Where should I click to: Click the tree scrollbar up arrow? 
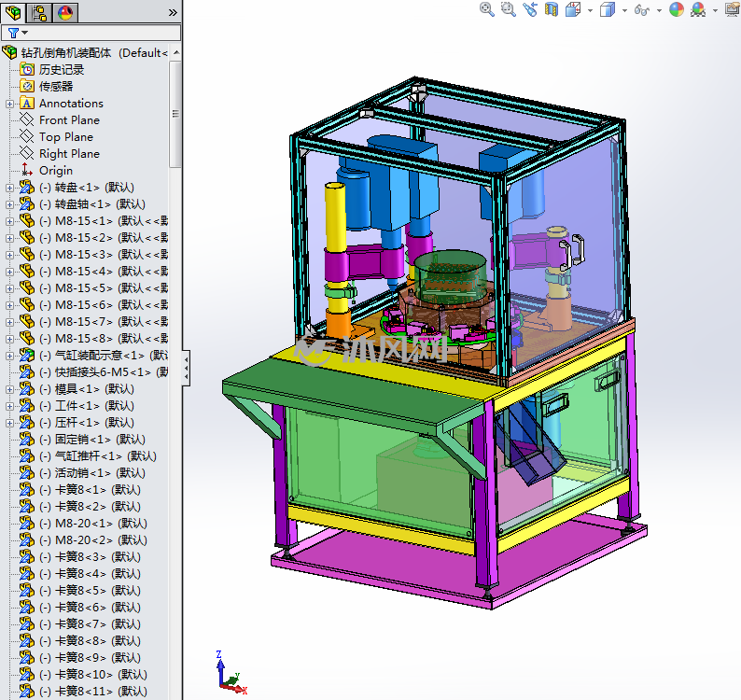[175, 52]
